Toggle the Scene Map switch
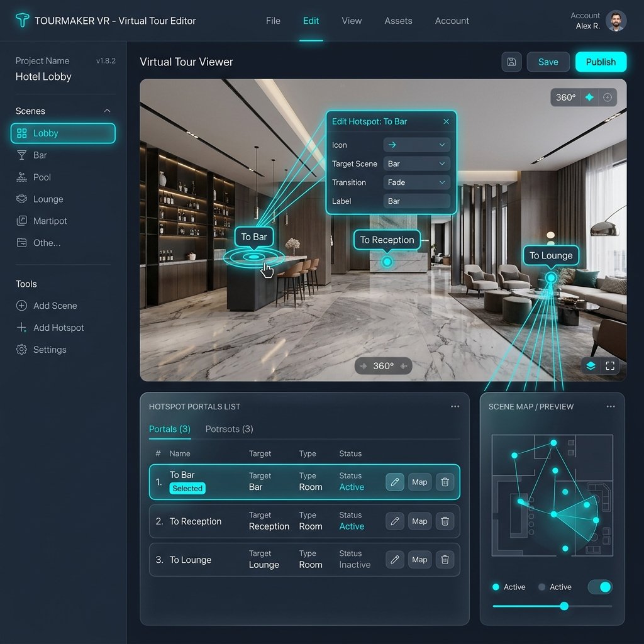This screenshot has height=644, width=644. coord(600,587)
